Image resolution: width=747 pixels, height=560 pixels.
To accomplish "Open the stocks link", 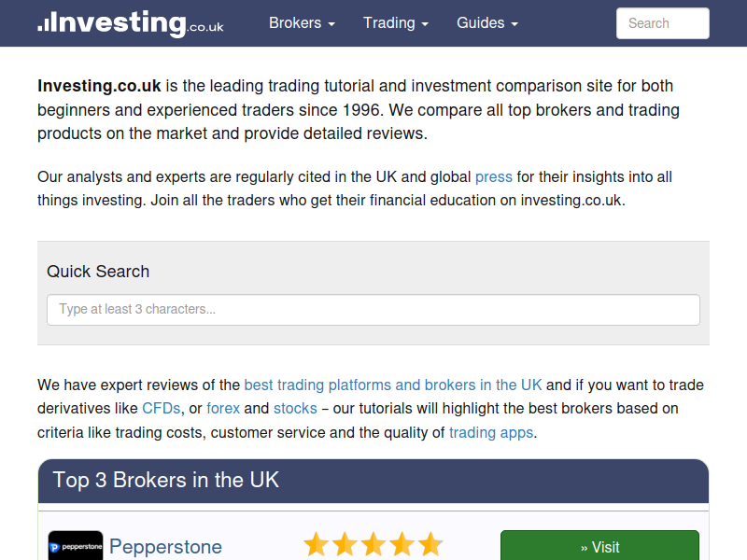I will point(295,408).
